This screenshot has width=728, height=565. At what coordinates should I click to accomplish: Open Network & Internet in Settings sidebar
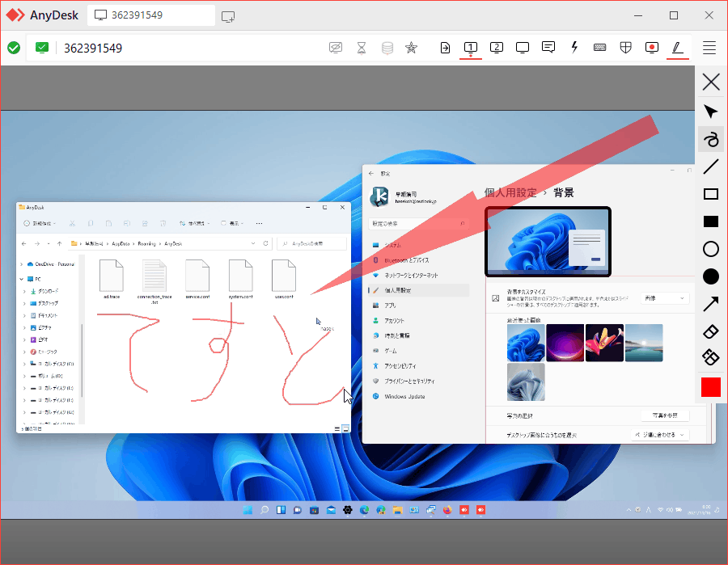coord(418,276)
